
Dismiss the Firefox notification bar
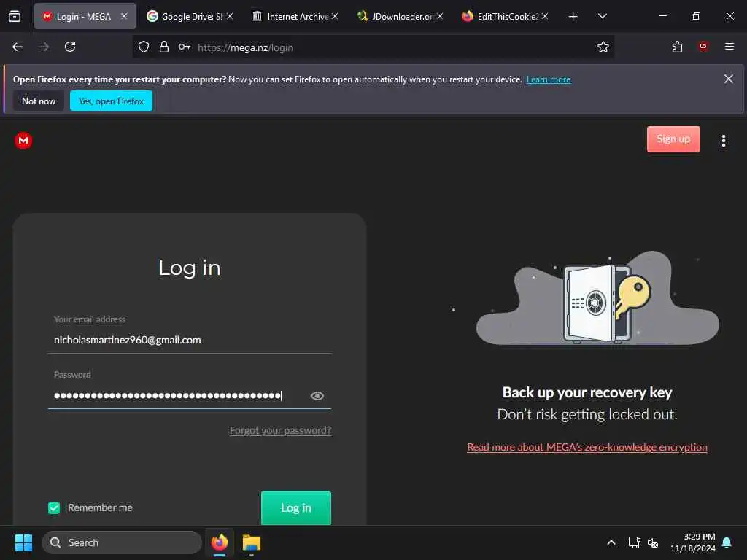point(729,79)
